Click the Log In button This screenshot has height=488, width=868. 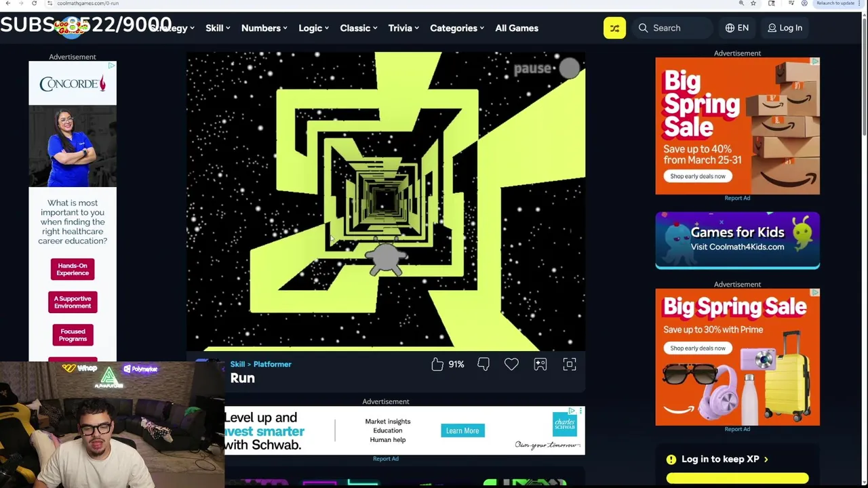tap(785, 28)
